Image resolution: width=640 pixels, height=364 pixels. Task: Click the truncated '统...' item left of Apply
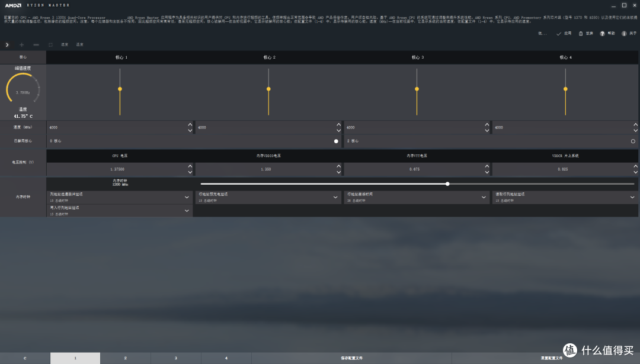542,34
